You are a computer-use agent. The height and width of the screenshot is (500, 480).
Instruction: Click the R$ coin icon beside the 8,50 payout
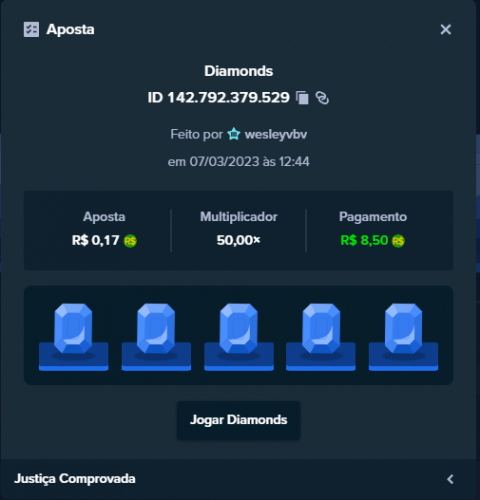pos(398,241)
